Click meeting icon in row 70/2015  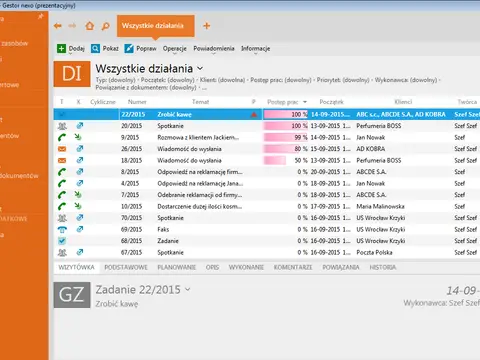(62, 218)
